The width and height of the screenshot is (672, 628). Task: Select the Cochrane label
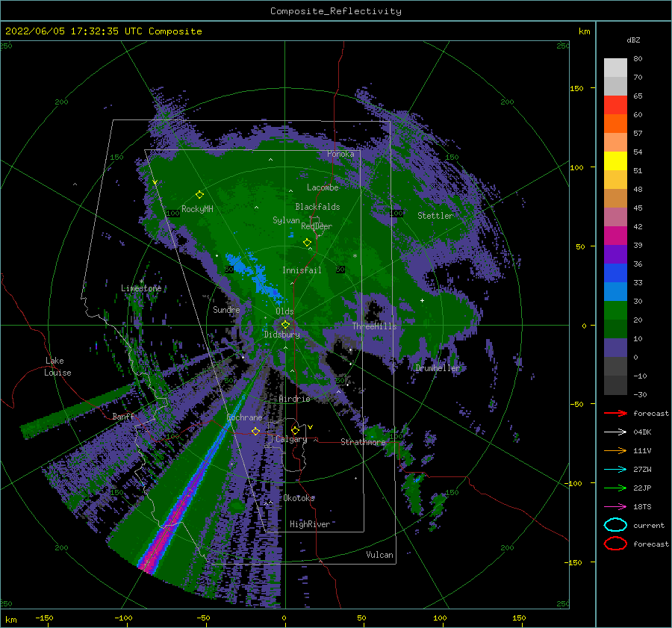coord(244,417)
